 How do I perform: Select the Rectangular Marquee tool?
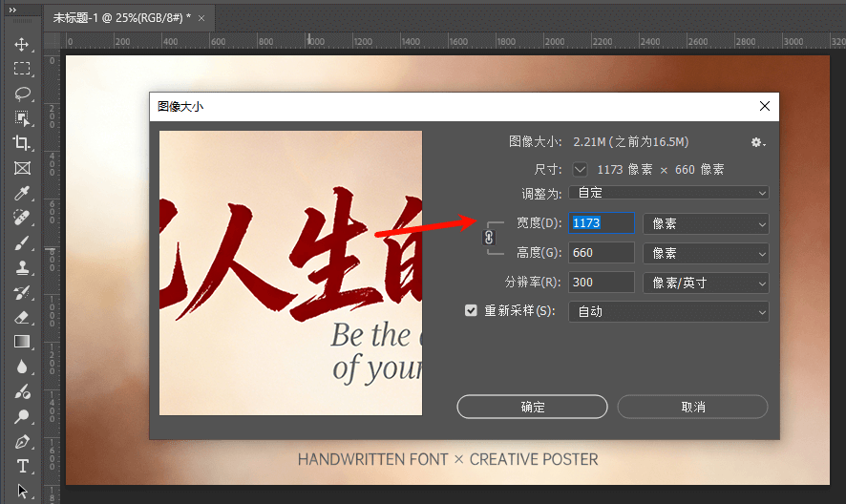(x=22, y=69)
